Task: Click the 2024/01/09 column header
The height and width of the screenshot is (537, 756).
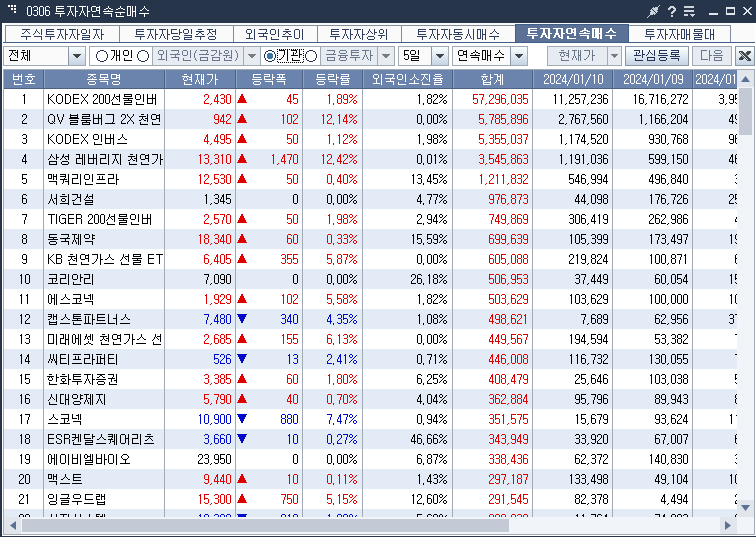Action: click(653, 79)
